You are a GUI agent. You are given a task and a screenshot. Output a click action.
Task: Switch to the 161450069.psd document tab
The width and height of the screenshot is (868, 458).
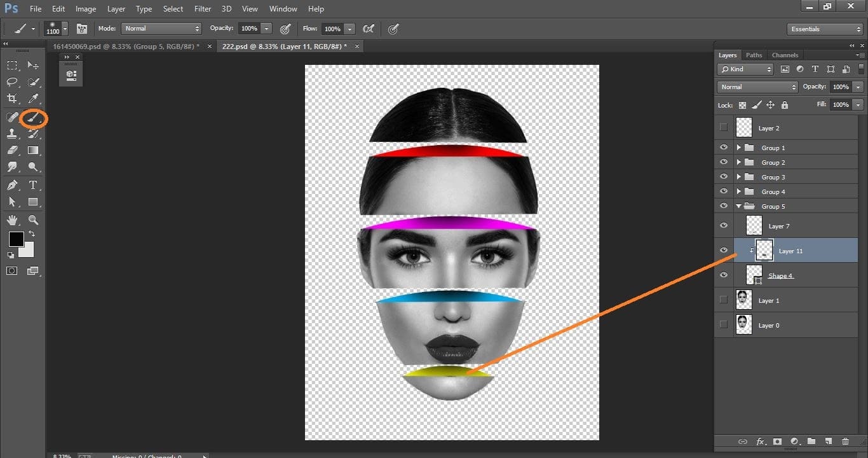127,46
